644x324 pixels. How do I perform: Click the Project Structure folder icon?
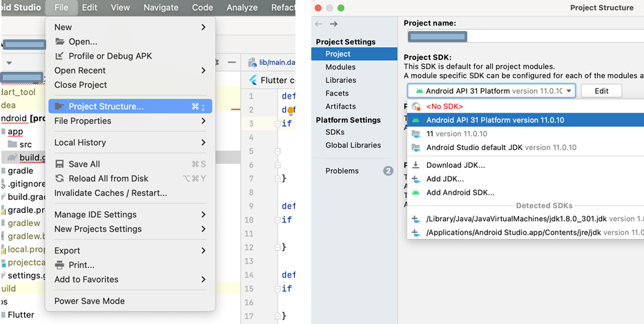[60, 106]
